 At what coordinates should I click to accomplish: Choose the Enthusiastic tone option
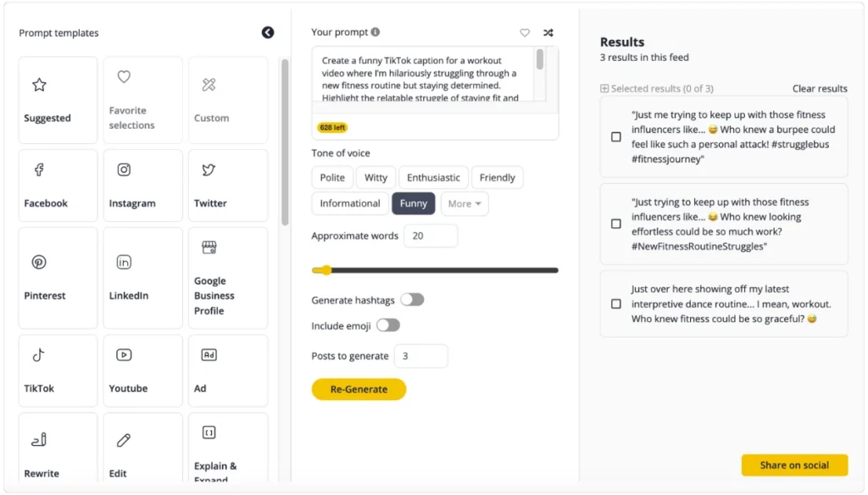point(433,178)
